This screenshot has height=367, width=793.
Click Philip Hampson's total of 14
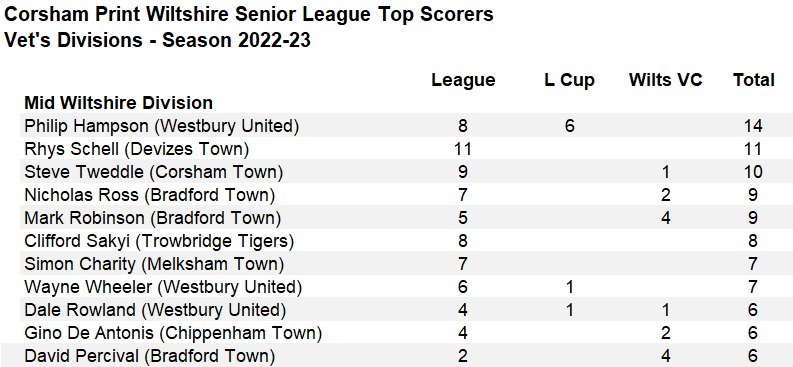752,126
